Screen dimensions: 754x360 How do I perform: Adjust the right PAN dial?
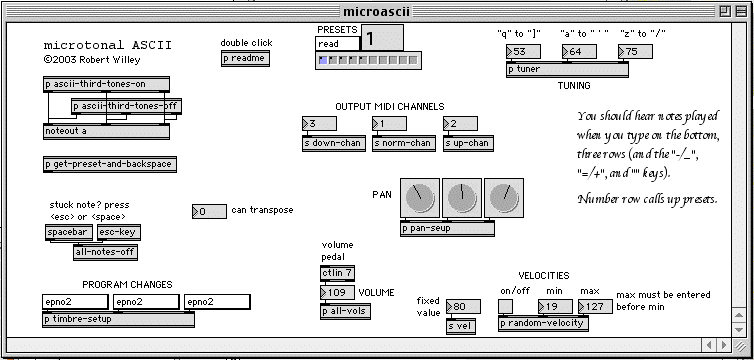pyautogui.click(x=503, y=198)
